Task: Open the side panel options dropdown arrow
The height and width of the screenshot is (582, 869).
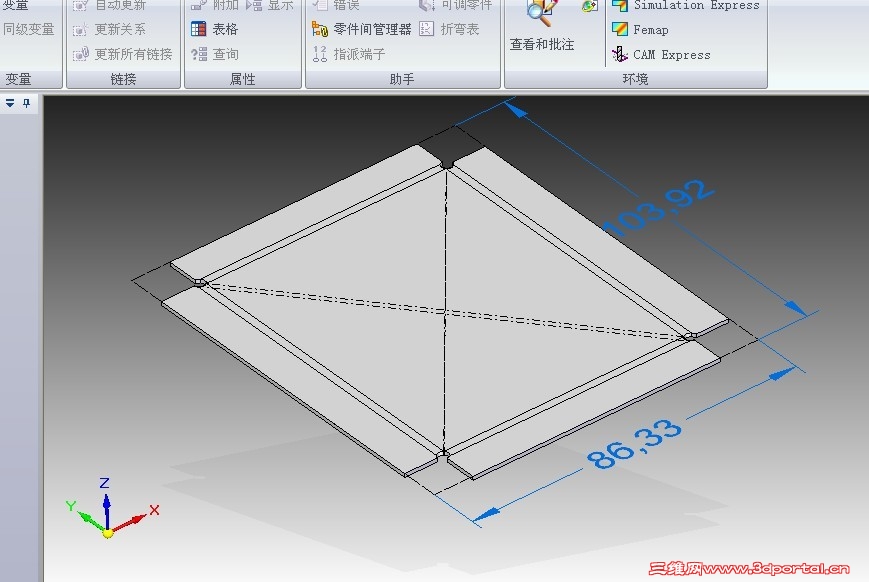Action: (10, 103)
